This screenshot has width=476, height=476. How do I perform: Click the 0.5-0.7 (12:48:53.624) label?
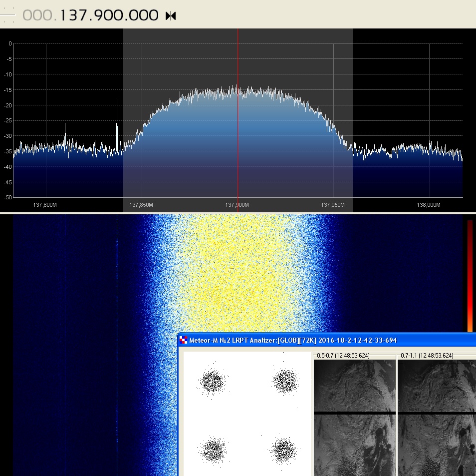(343, 355)
